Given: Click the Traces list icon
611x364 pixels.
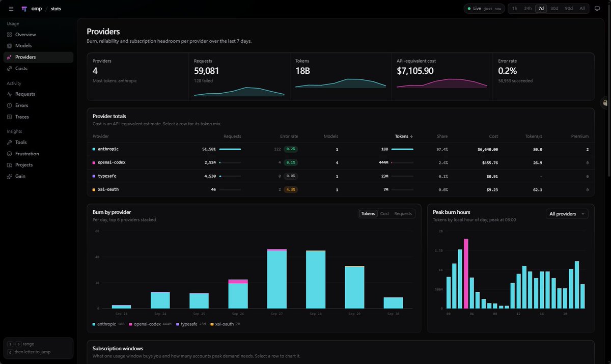Looking at the screenshot, I should click(10, 117).
